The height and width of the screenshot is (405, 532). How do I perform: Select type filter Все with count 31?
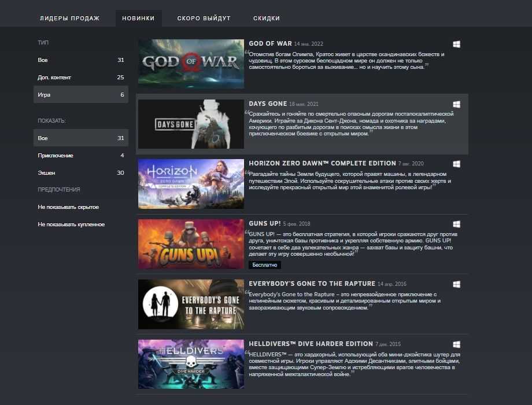(81, 60)
